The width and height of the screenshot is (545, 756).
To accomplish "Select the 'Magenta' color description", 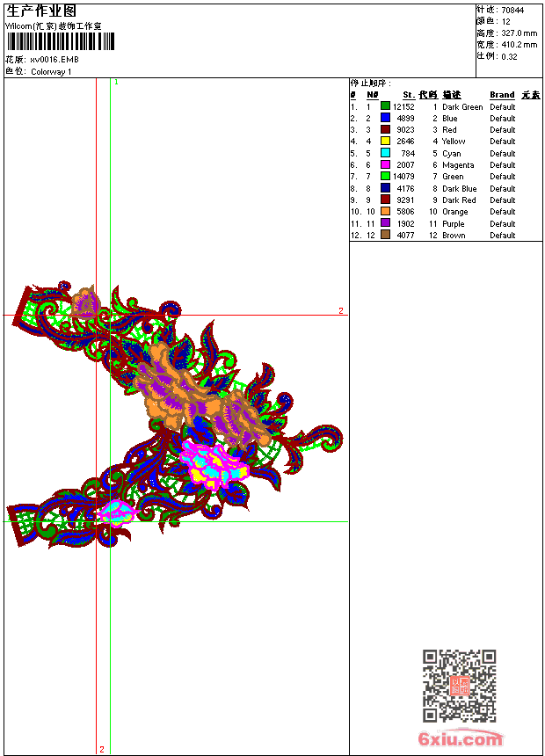I will (458, 165).
